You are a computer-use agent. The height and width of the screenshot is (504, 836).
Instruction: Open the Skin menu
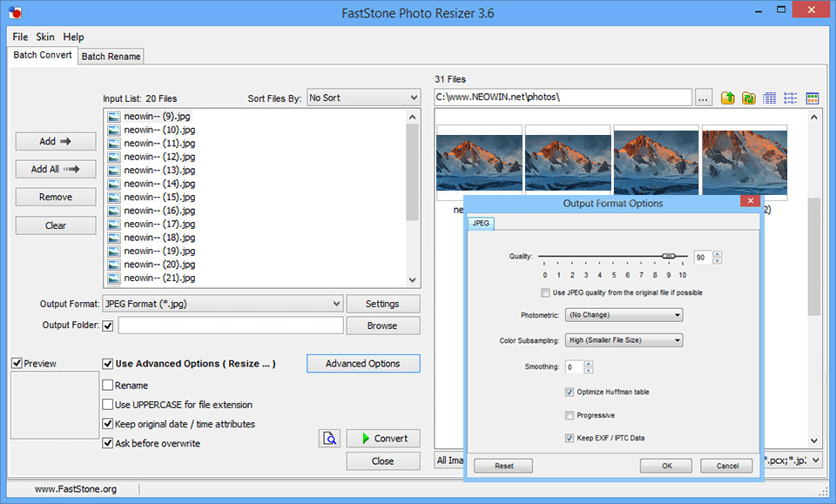click(44, 37)
